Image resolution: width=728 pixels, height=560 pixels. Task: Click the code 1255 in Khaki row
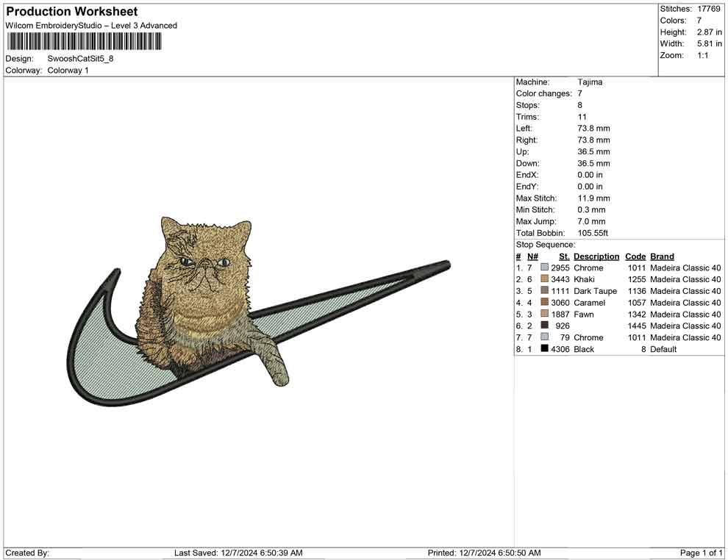637,279
